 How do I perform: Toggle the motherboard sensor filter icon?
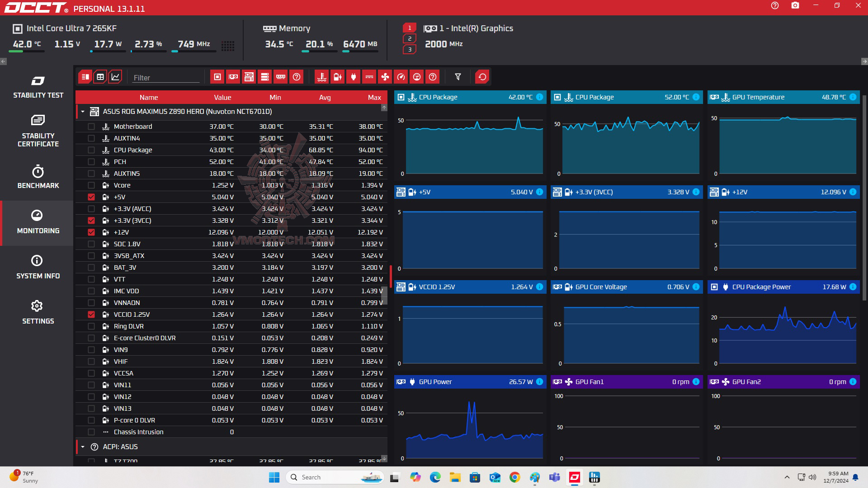coord(249,77)
